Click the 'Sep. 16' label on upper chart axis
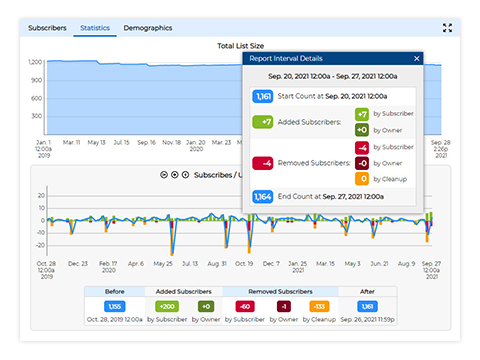 [x=146, y=143]
